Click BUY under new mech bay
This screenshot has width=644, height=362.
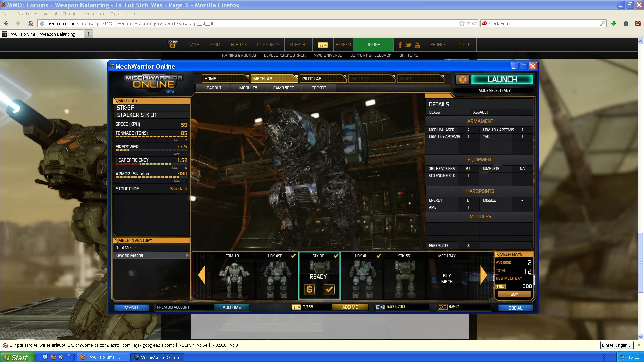pos(514,294)
